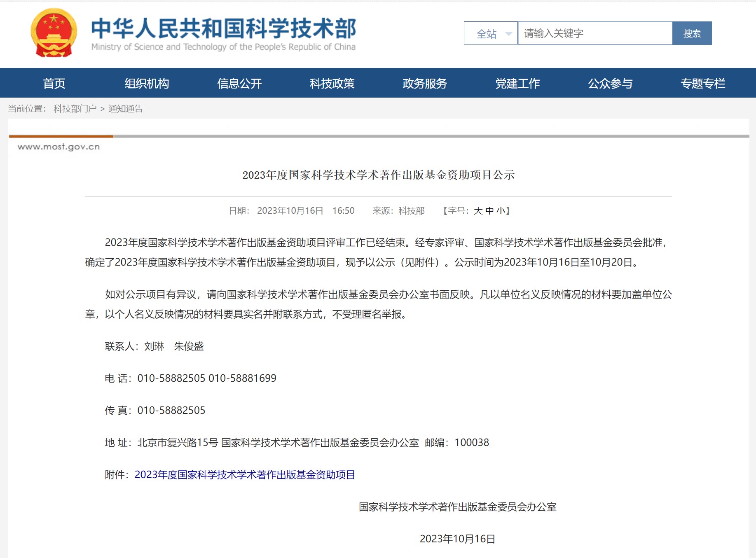Open the 全站 search scope dropdown
Viewport: 756px width, 558px height.
(x=490, y=33)
